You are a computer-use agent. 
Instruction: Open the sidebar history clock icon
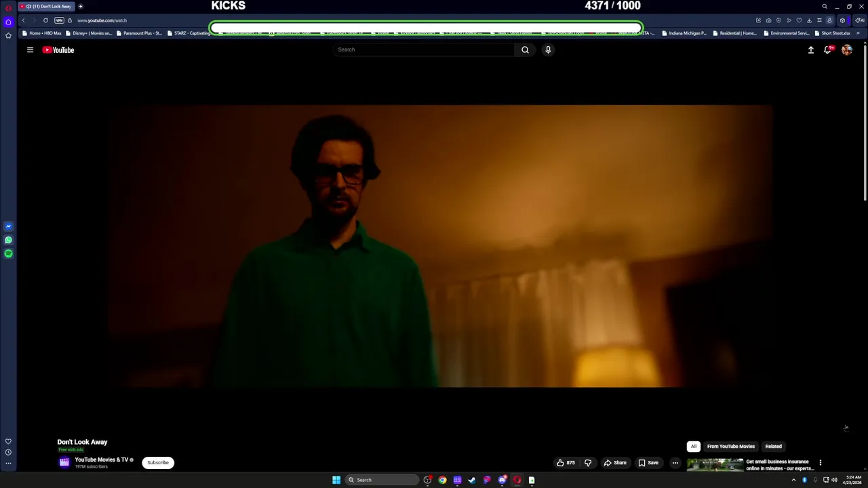pos(8,452)
